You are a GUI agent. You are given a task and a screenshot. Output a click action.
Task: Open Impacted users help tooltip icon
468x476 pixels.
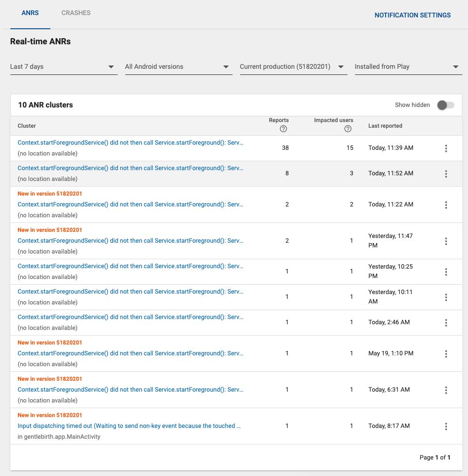[347, 128]
